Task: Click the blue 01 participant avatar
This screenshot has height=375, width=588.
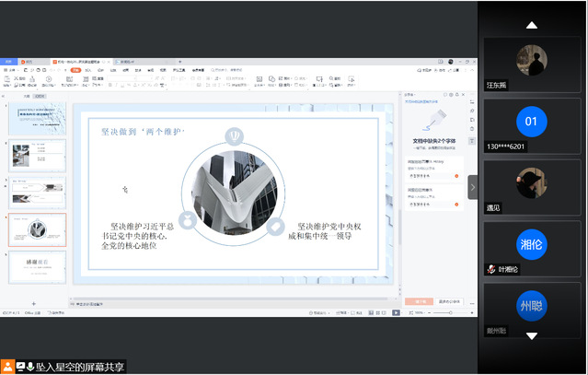Action: point(530,122)
